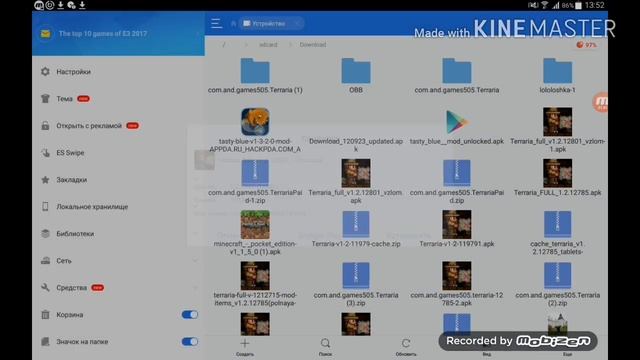
Task: Open the Тема theme shirt icon
Action: [x=45, y=99]
